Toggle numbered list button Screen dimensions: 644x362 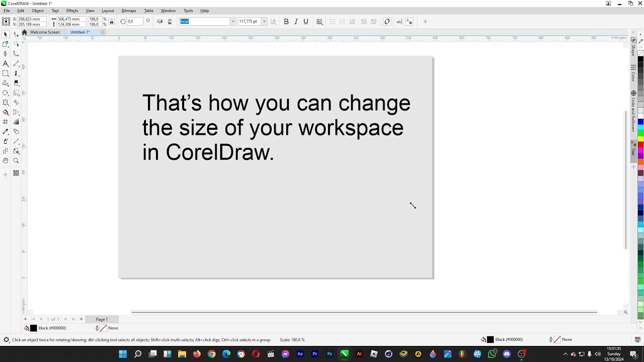pos(342,22)
